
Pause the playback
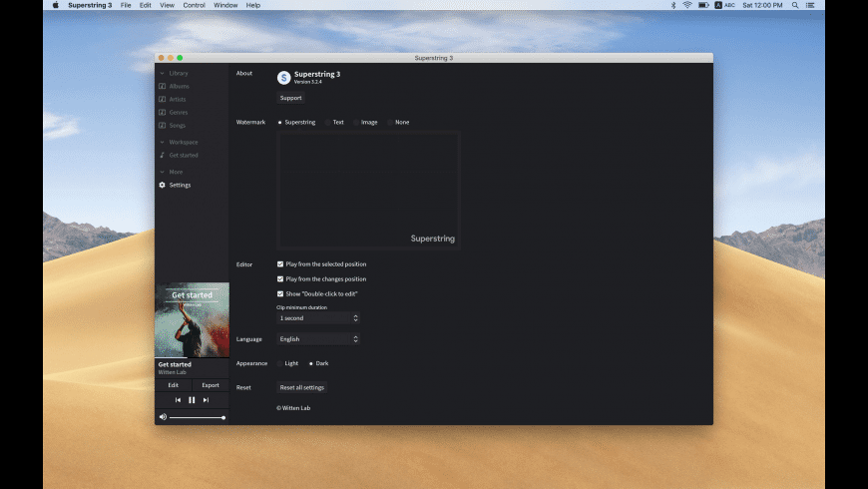(x=192, y=400)
